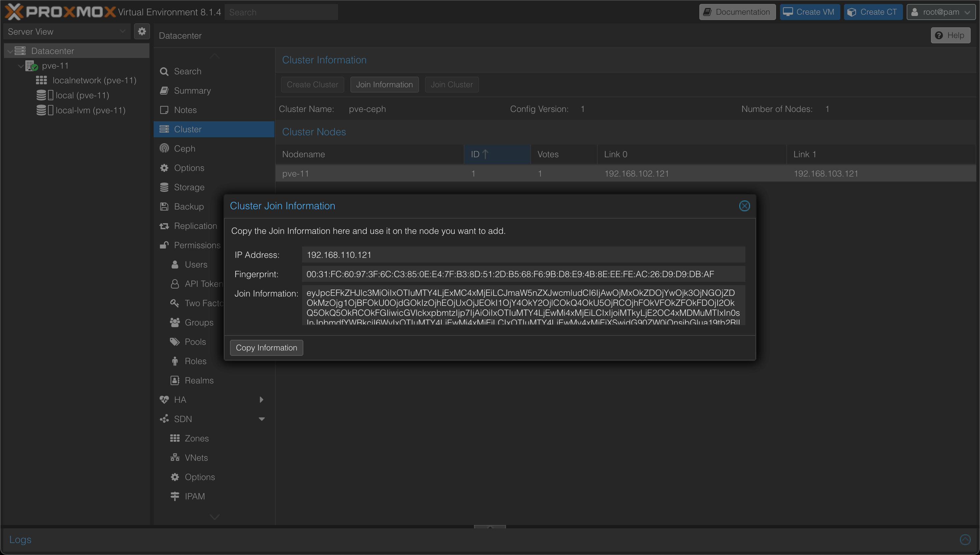Open local-lvm (pve-11) storage
Screen dimensions: 980x555
click(90, 110)
